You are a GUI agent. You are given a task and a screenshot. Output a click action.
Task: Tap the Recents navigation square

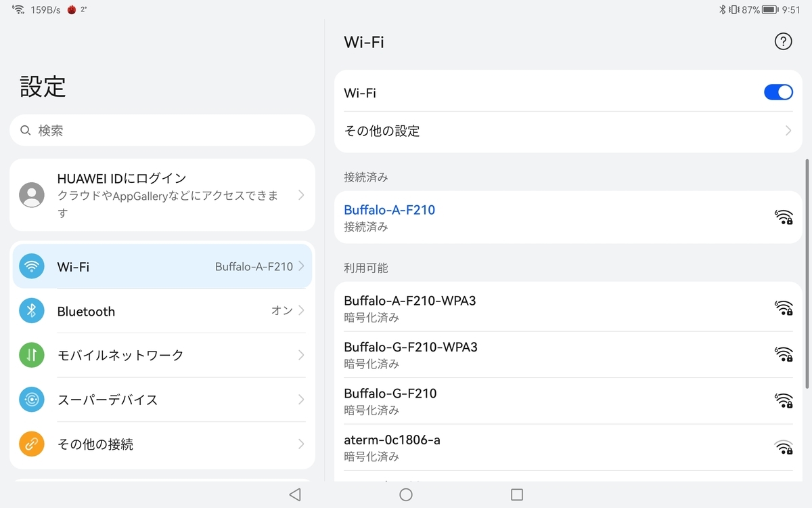[x=517, y=494]
